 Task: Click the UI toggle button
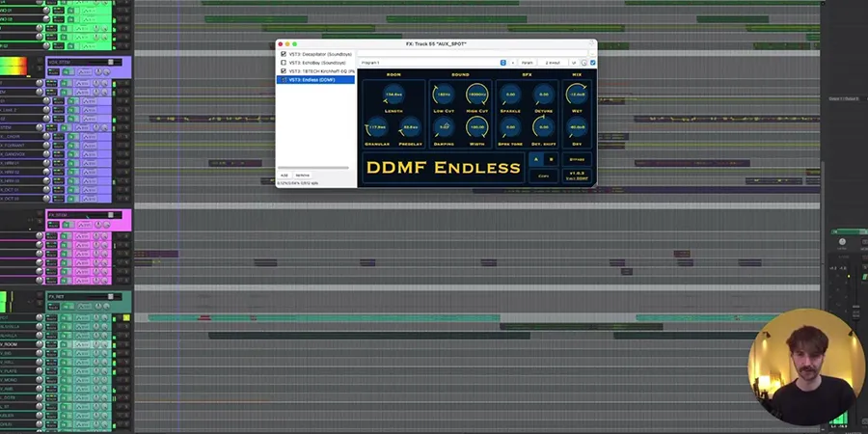574,63
